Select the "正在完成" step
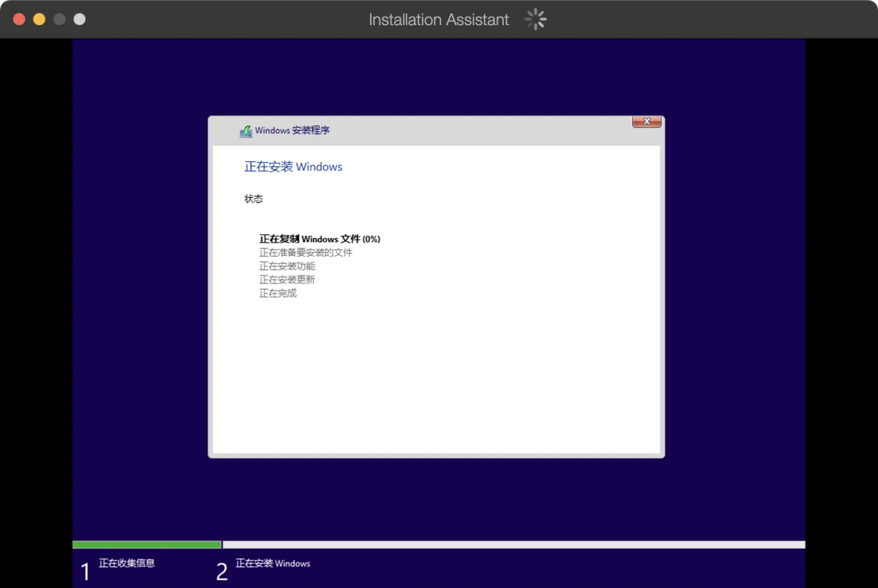 277,293
